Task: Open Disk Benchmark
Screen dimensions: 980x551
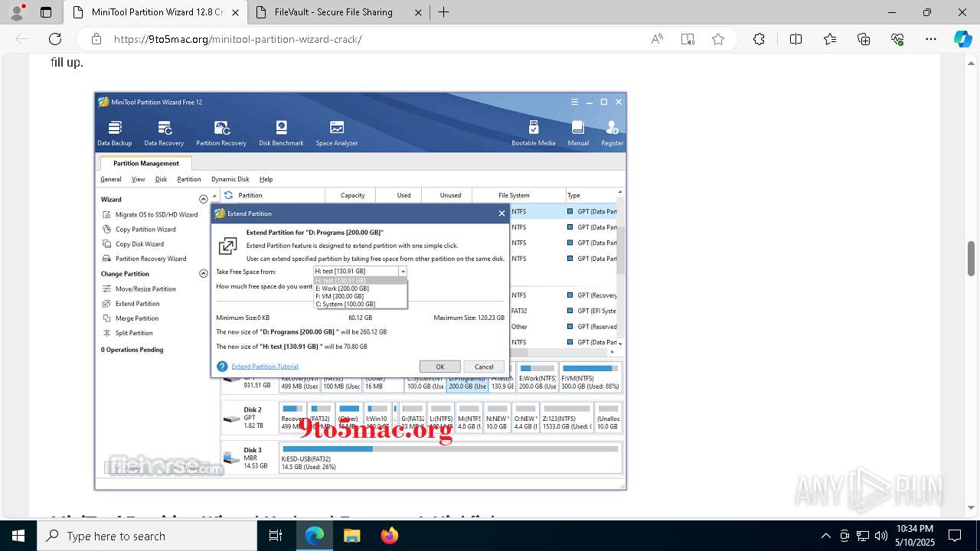Action: pyautogui.click(x=281, y=133)
